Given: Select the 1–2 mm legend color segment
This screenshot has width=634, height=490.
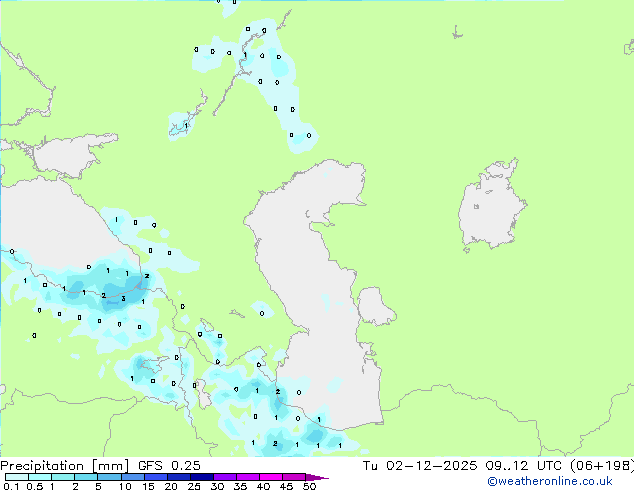Looking at the screenshot, I should tap(63, 477).
